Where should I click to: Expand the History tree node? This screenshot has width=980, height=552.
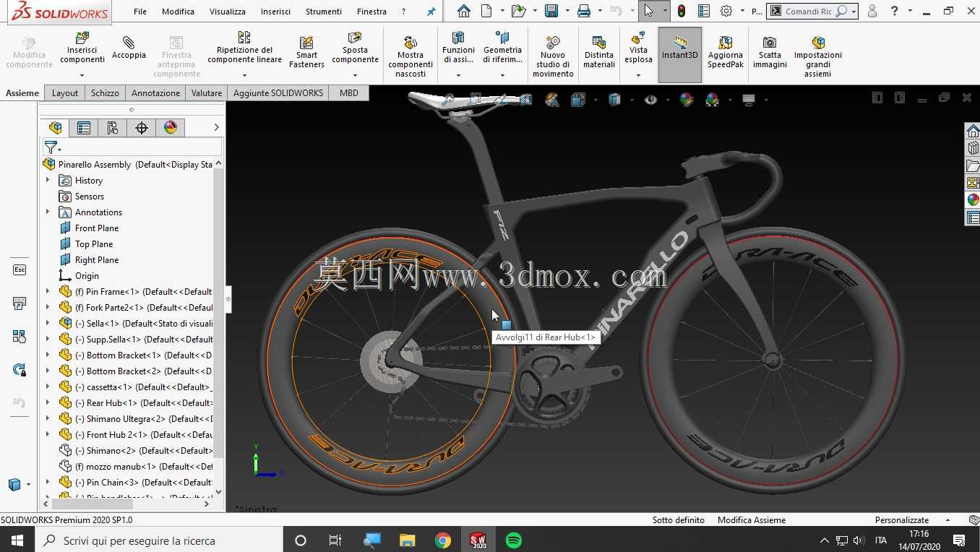point(48,181)
